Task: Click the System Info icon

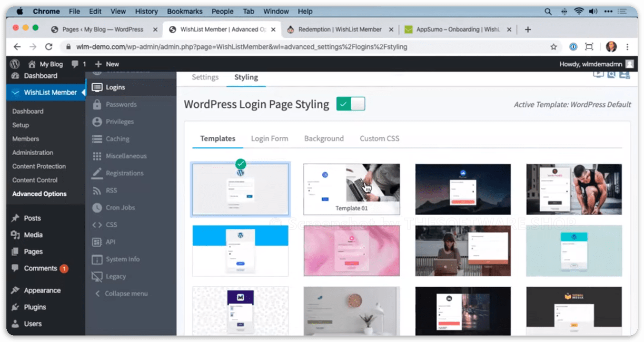Action: (x=97, y=259)
